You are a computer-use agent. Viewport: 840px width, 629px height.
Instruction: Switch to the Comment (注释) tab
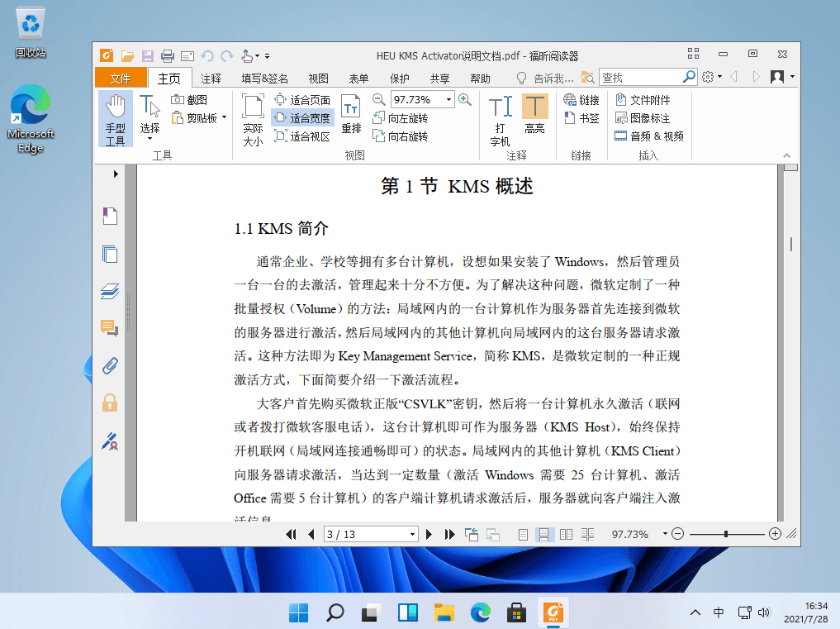pos(211,79)
